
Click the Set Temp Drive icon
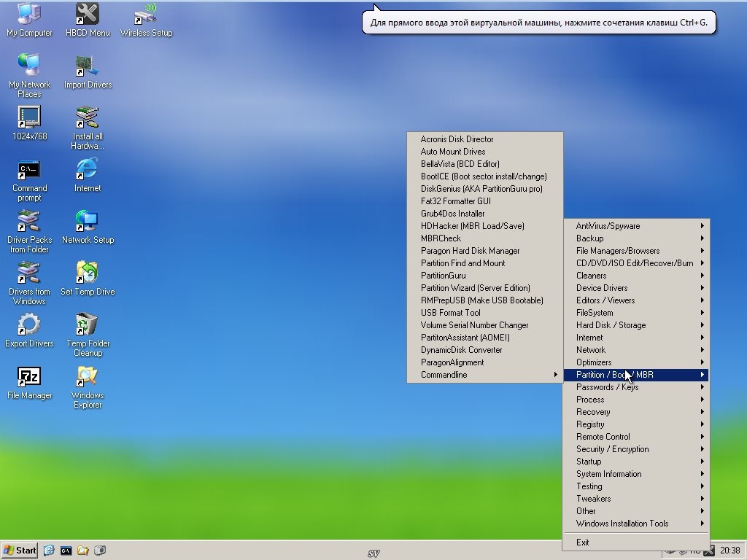click(x=88, y=273)
